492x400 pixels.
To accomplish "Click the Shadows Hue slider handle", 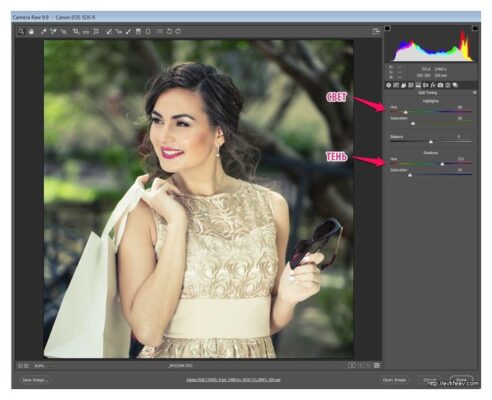I will [442, 164].
